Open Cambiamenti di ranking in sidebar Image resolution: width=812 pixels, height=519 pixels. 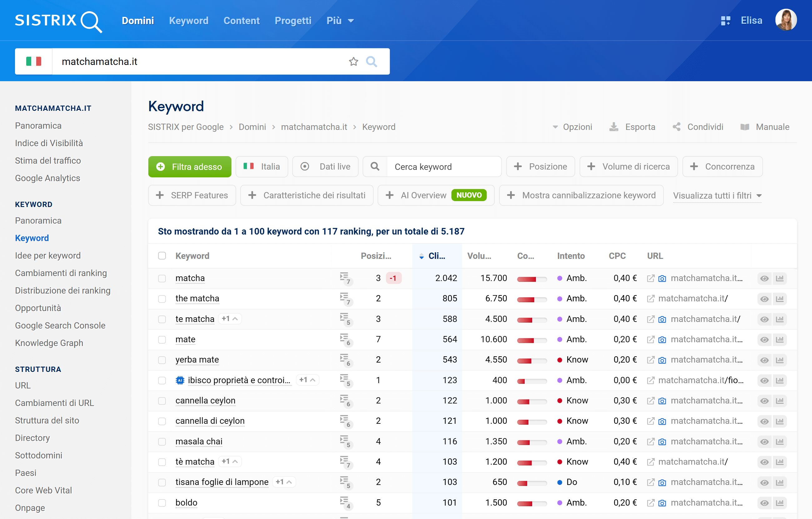pos(61,273)
